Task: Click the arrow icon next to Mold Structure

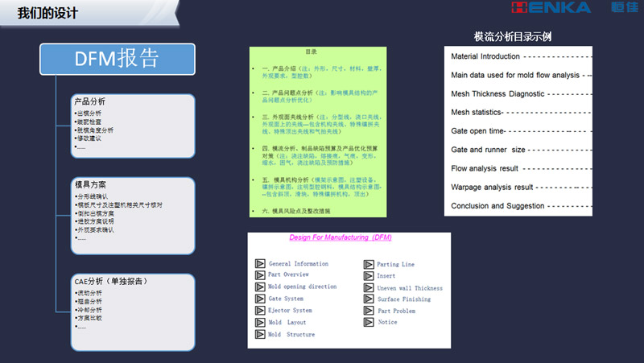Action: pyautogui.click(x=260, y=334)
